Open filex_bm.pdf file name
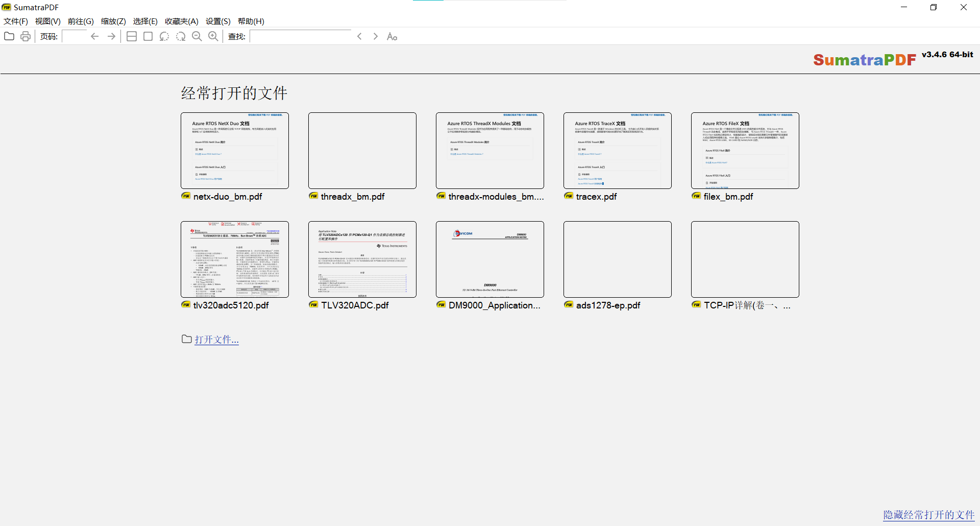 point(728,197)
